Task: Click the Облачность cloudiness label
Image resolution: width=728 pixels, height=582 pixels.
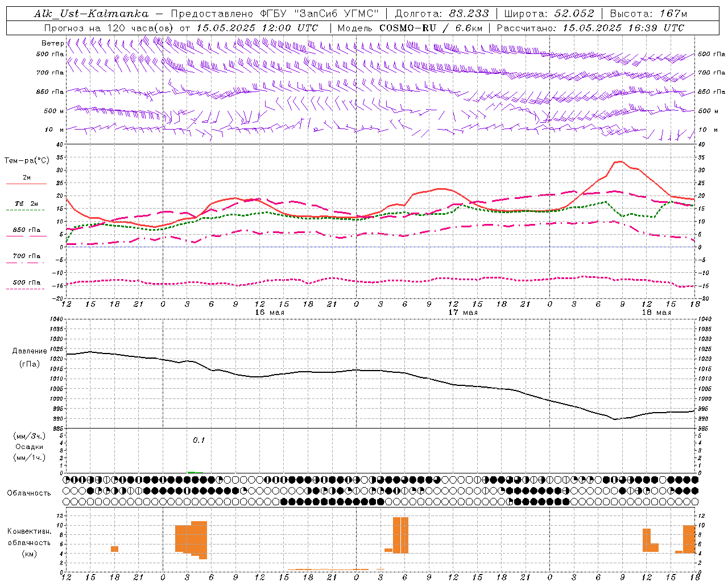Action: click(x=29, y=493)
